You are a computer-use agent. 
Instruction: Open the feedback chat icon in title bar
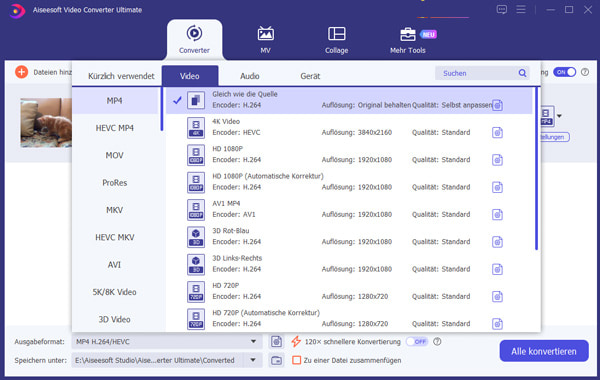coord(502,10)
